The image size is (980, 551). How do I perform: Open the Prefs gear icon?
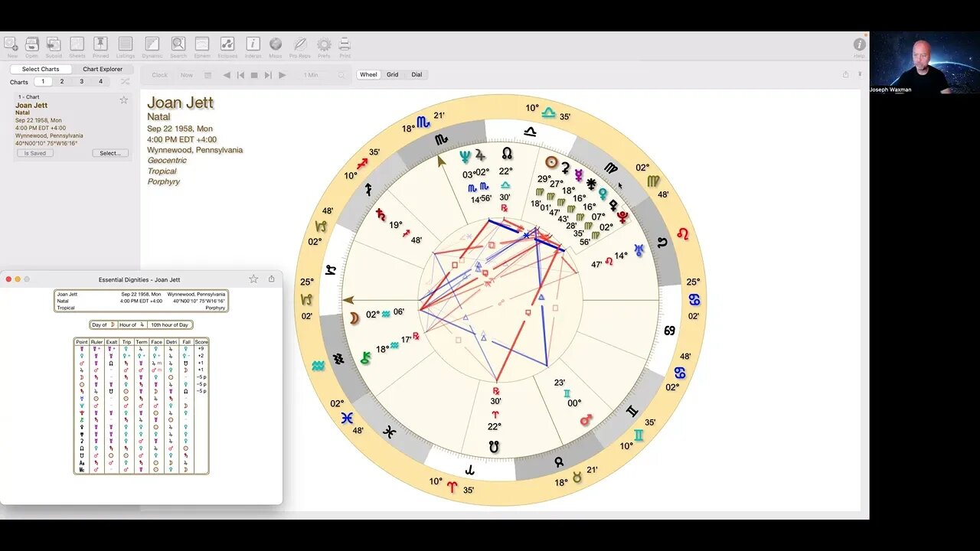click(x=325, y=45)
